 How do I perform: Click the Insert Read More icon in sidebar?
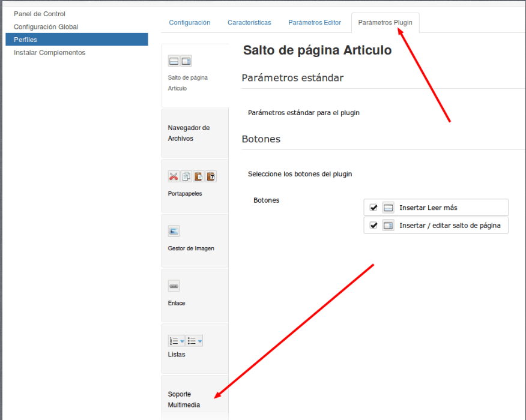[174, 61]
